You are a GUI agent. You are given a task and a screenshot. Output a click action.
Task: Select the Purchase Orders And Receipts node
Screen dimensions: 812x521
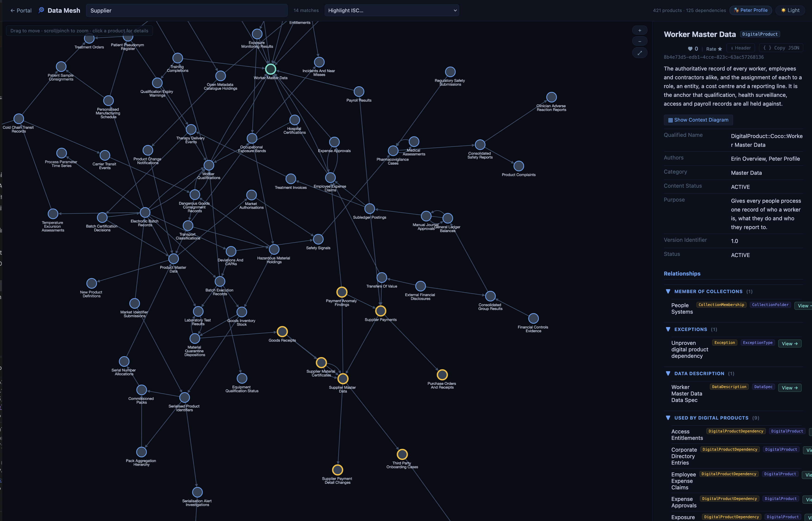point(442,375)
